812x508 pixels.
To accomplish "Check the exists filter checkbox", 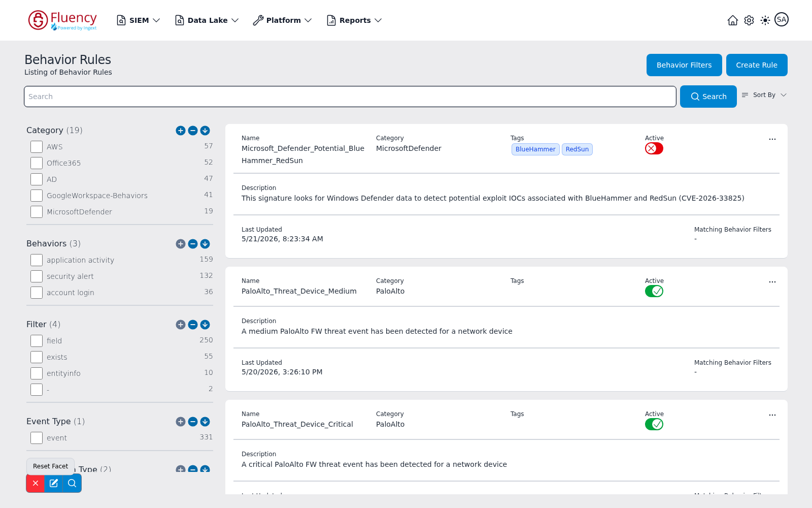I will coord(37,357).
